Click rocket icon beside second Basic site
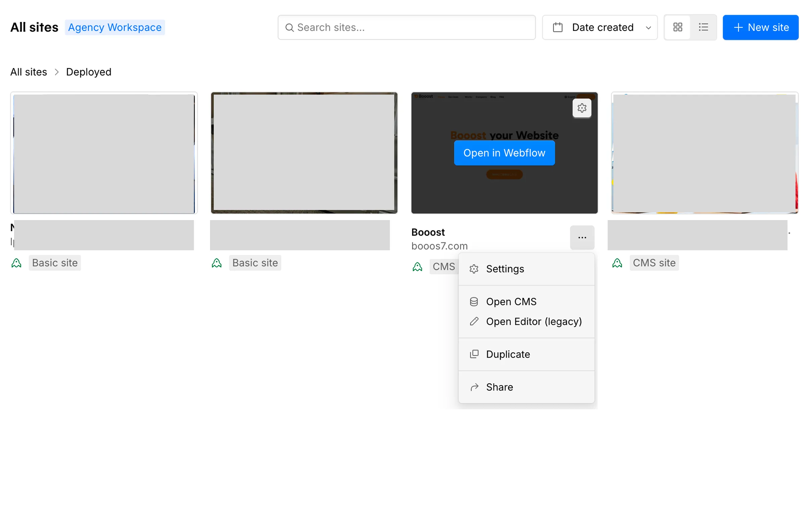812x523 pixels. coord(217,263)
